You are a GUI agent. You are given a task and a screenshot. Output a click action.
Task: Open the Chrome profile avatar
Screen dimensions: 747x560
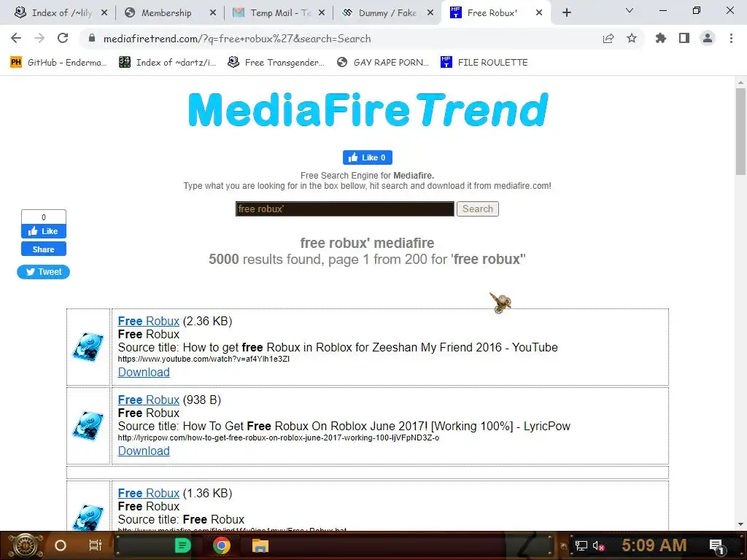pyautogui.click(x=708, y=39)
